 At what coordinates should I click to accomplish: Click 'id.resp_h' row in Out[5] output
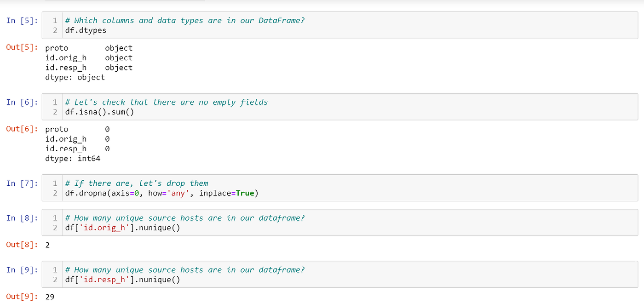tap(89, 68)
